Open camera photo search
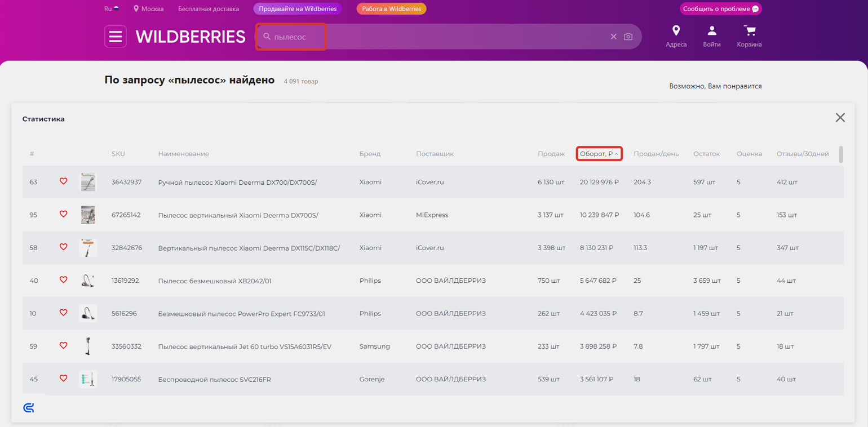The height and width of the screenshot is (427, 868). click(x=628, y=37)
